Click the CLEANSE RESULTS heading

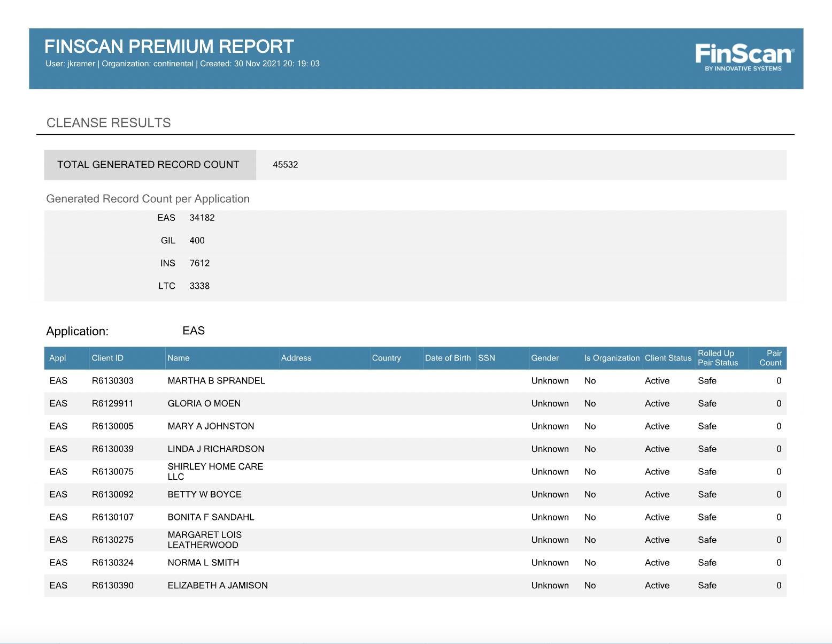[x=109, y=123]
